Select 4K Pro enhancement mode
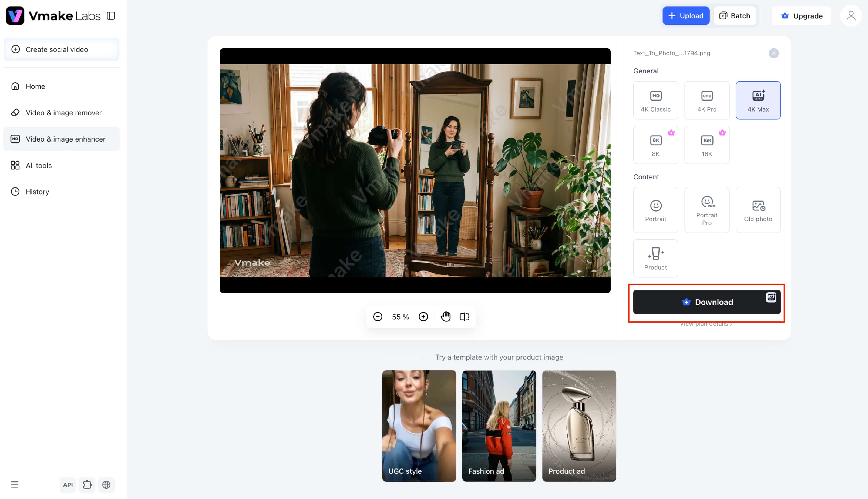 [707, 101]
